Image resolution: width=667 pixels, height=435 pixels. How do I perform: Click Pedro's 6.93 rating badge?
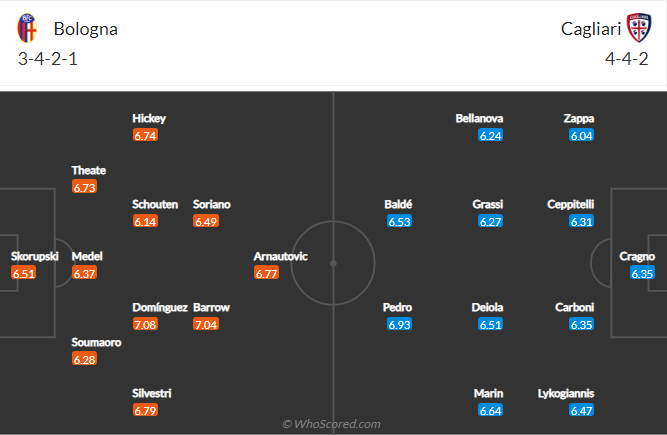tap(399, 324)
